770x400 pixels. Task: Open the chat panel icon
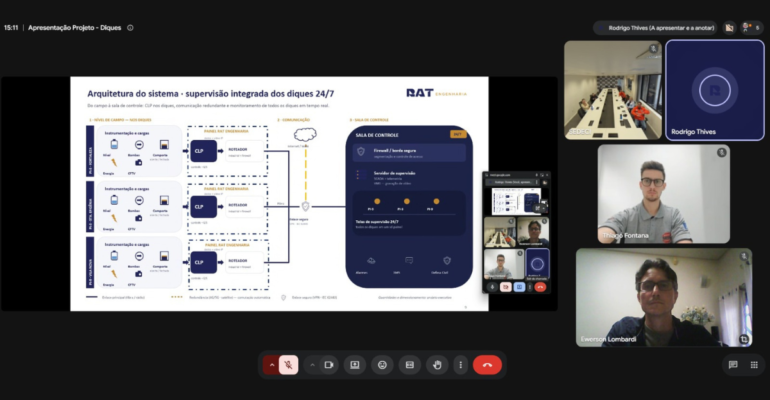[x=733, y=365]
